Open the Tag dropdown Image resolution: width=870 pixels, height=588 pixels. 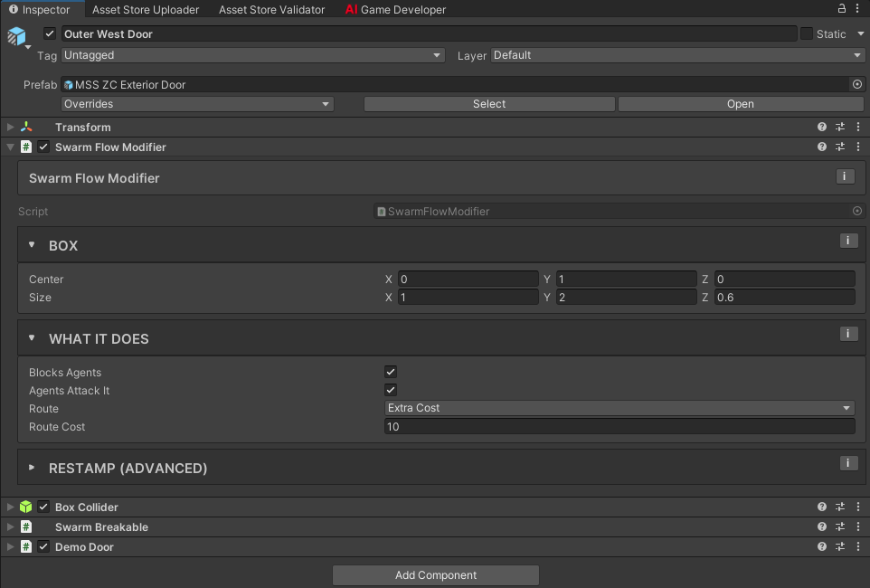[x=253, y=55]
